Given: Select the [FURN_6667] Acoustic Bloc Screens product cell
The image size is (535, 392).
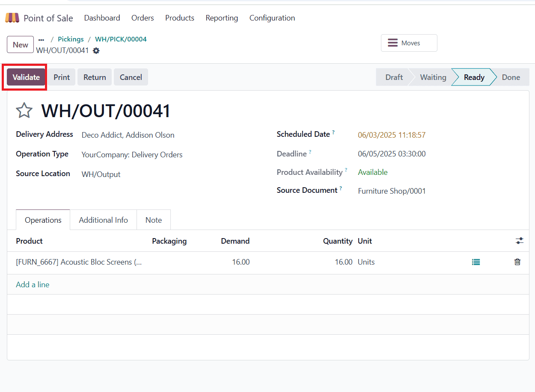Looking at the screenshot, I should pos(79,262).
